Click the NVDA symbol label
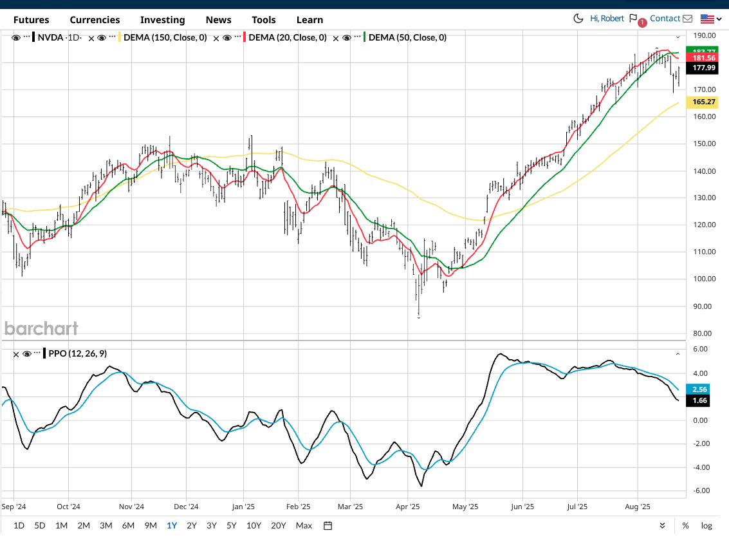Screen dimensions: 729x560 pos(50,37)
